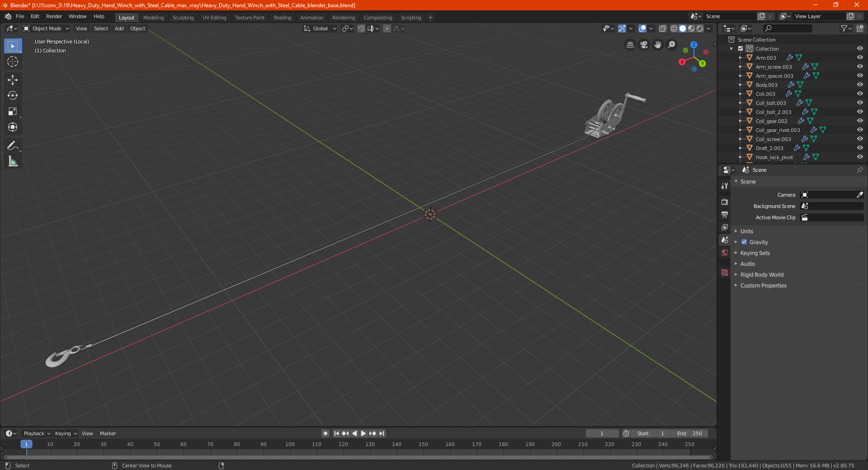Click the modifier wrench on Arm.003 row
The width and height of the screenshot is (868, 470).
pos(789,58)
